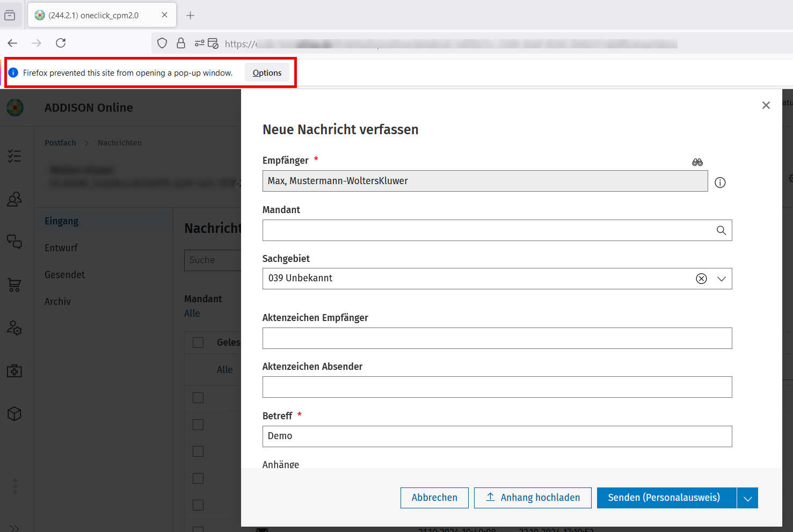Select the Gesendet folder
Viewport: 793px width, 532px height.
64,275
